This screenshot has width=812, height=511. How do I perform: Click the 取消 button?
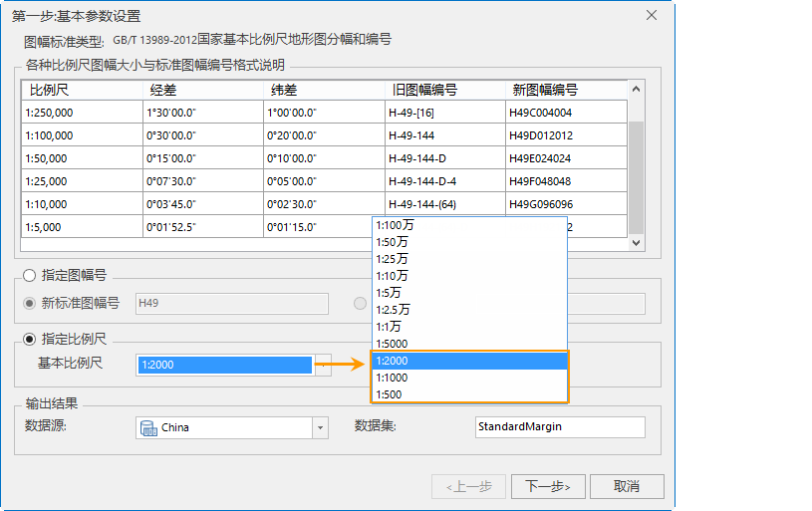[626, 486]
